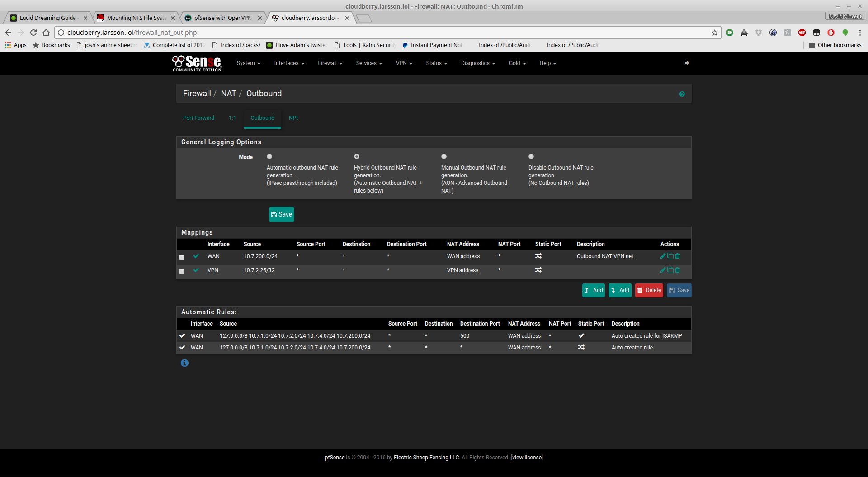This screenshot has width=868, height=477.
Task: Go back to the previous page
Action: [8, 33]
